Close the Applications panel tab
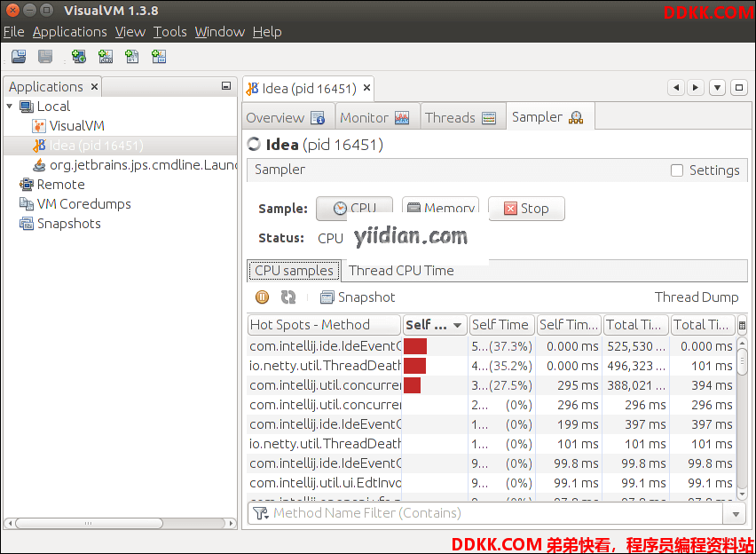756x554 pixels. (94, 87)
